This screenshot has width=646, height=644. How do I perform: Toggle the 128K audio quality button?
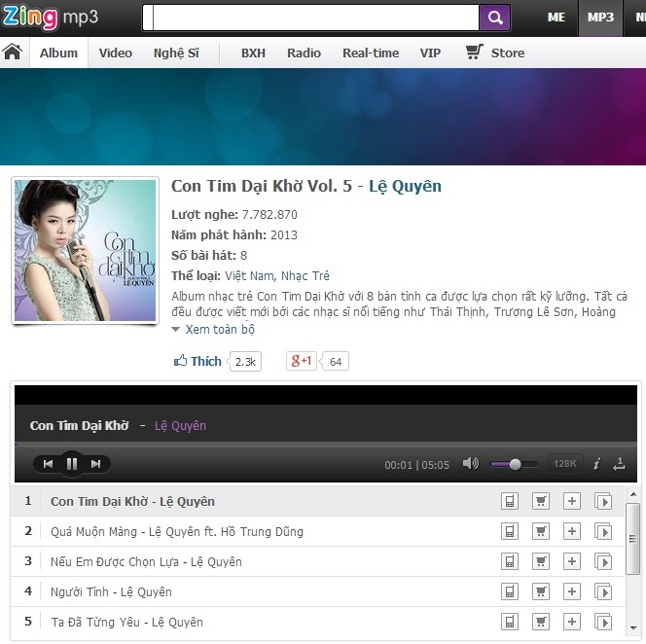[564, 464]
